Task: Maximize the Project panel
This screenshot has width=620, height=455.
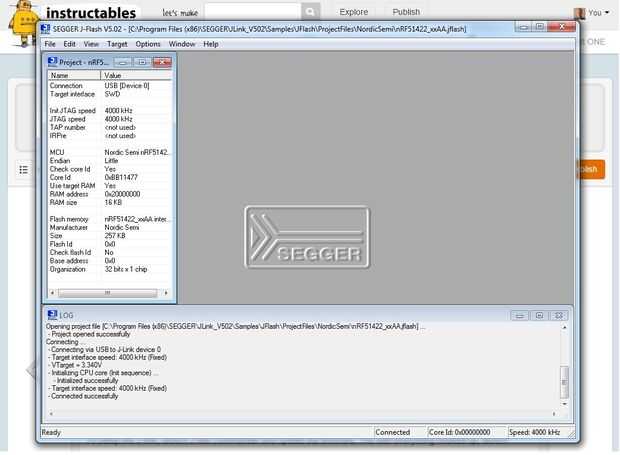Action: point(142,62)
